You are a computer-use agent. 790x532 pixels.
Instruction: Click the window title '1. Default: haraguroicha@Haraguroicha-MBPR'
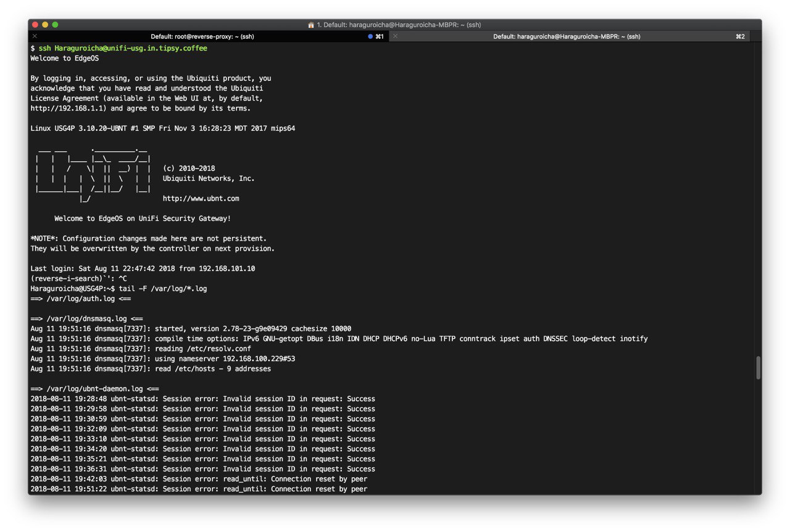(x=399, y=25)
